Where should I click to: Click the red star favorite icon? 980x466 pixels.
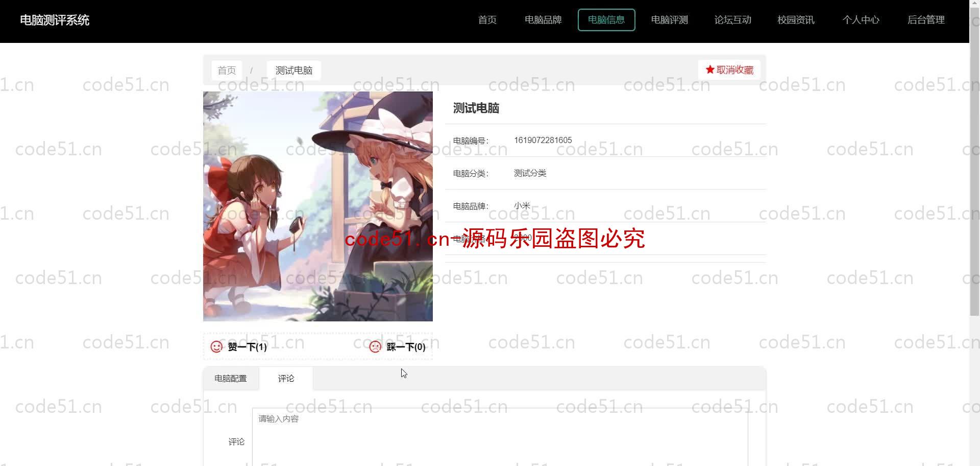710,69
